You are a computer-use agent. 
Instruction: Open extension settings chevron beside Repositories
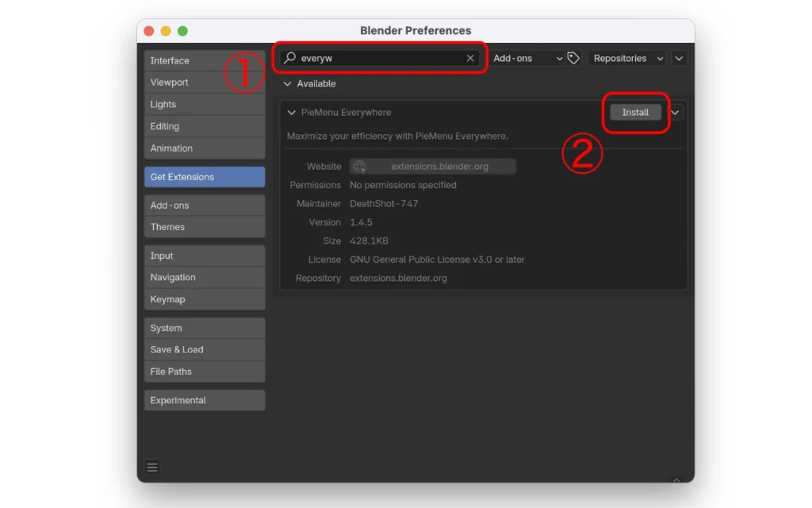click(x=679, y=58)
